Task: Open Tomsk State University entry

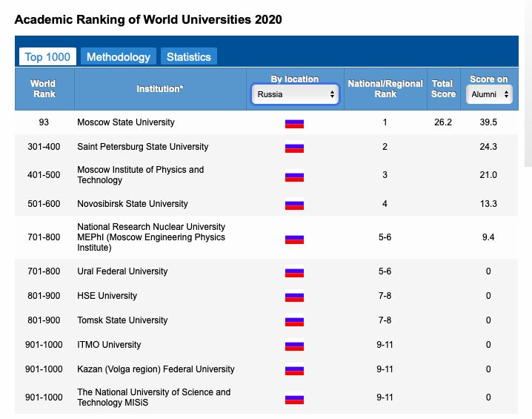Action: (122, 320)
